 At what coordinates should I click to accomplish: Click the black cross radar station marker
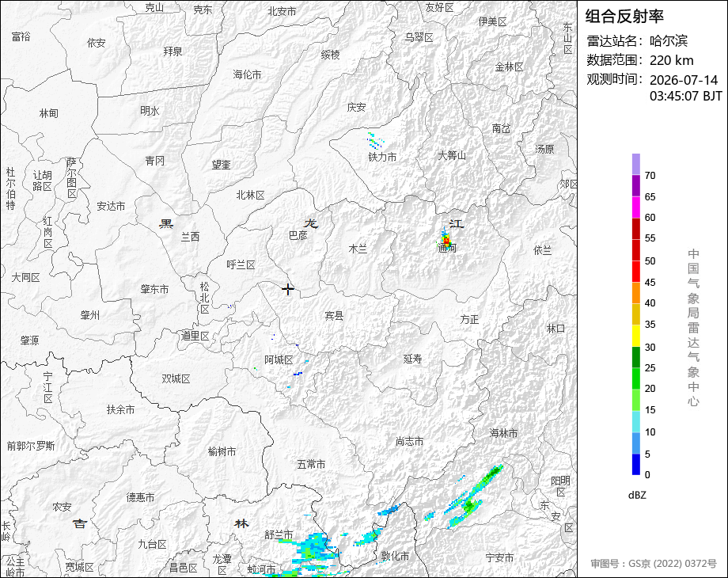[x=288, y=289]
